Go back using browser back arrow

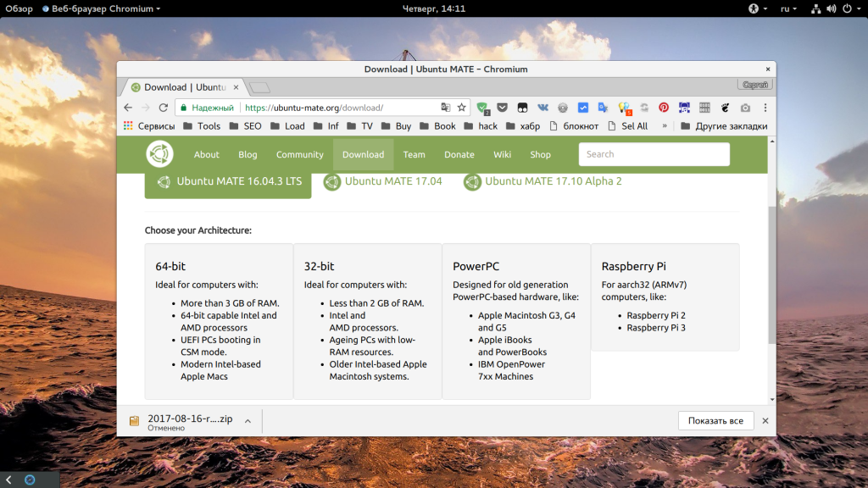pos(129,108)
